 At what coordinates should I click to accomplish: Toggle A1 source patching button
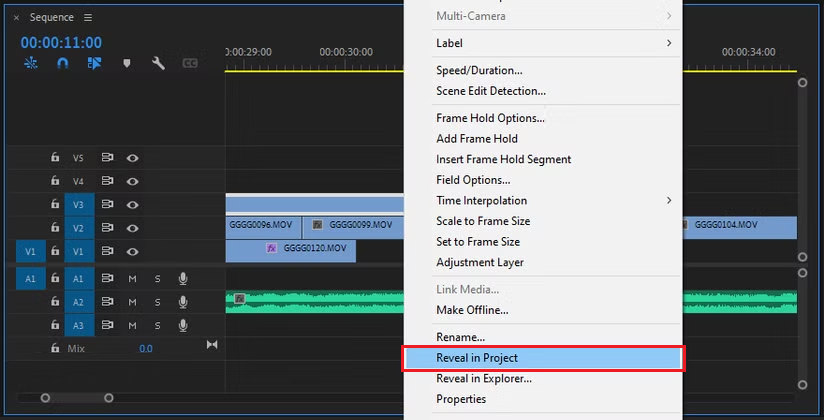click(30, 279)
